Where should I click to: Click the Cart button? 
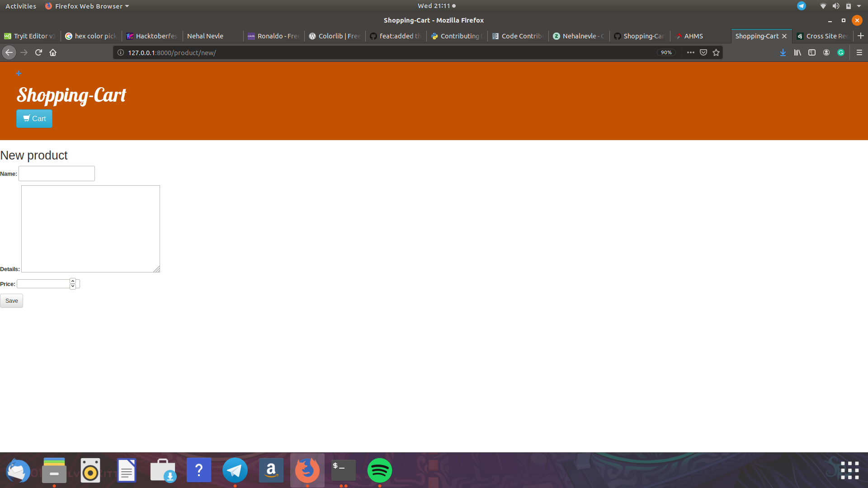click(x=34, y=118)
